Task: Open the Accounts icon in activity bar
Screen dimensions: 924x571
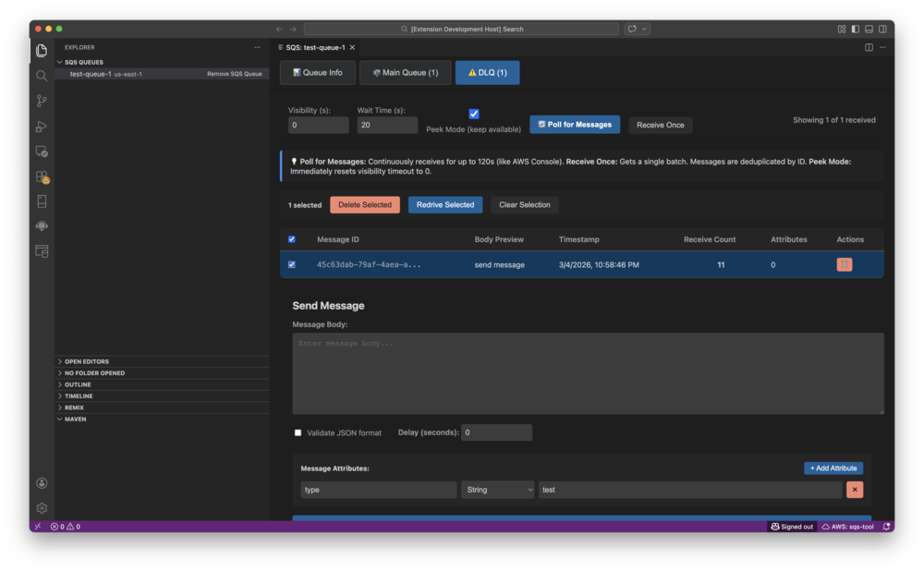Action: click(x=42, y=483)
